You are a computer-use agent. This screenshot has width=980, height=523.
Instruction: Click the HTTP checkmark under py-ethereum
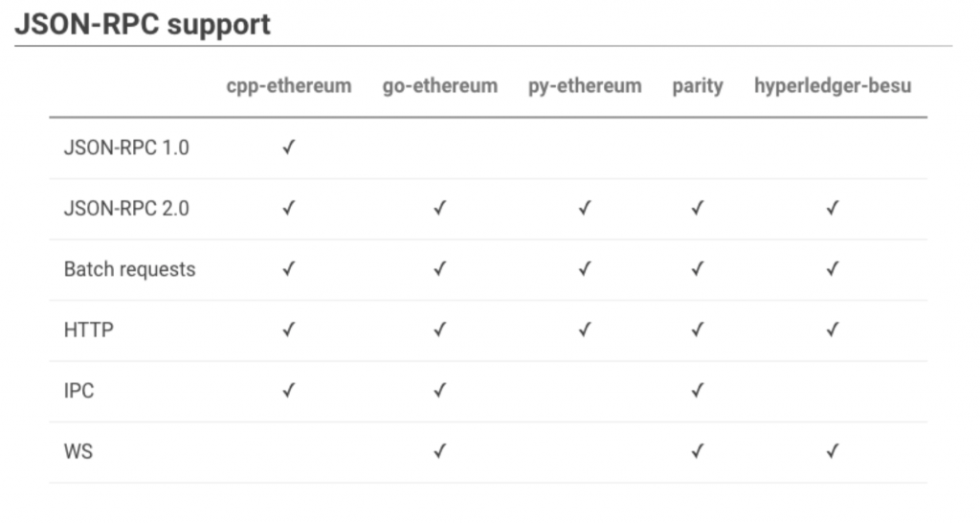click(585, 330)
